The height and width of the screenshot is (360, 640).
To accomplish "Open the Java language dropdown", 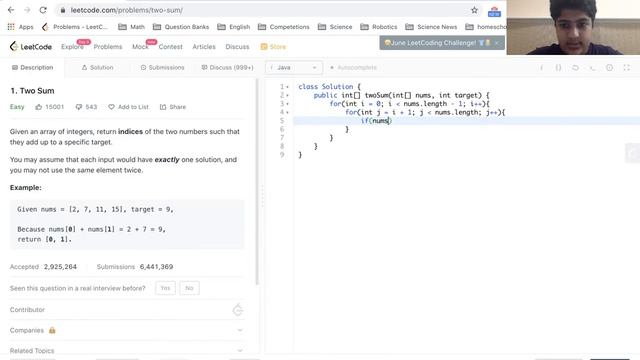I will [x=294, y=68].
